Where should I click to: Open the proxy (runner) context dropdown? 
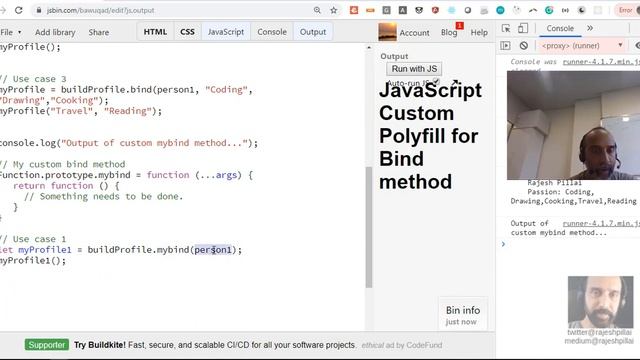tap(582, 45)
